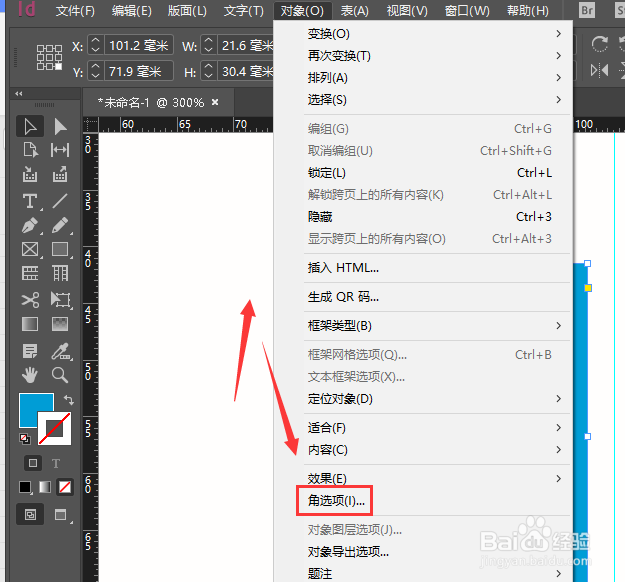
Task: Open the 视图(V) menu
Action: [407, 11]
